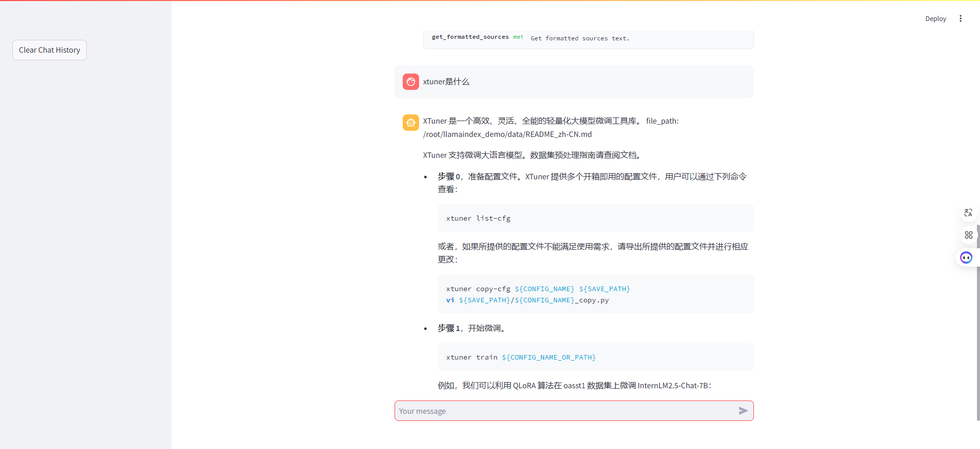Click the Get formatted sources text description

pyautogui.click(x=580, y=38)
